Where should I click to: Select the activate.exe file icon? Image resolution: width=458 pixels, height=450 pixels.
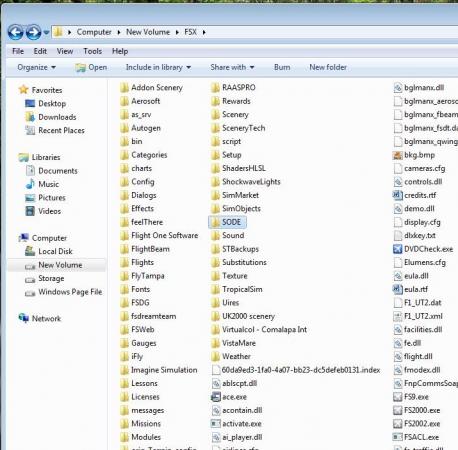click(x=216, y=424)
